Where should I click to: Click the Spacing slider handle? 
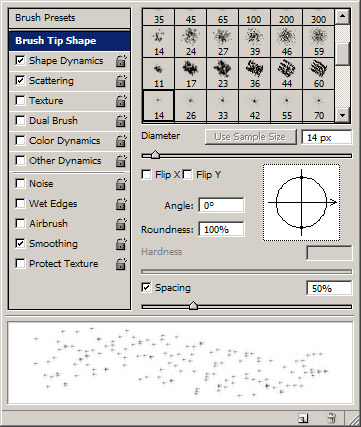click(x=193, y=306)
